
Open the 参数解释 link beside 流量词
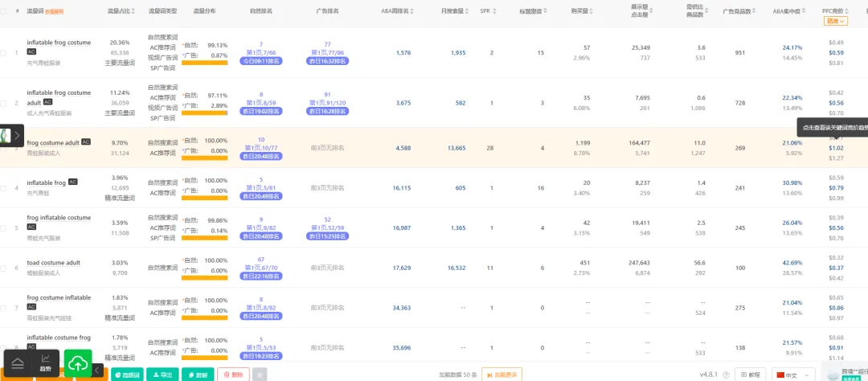pos(54,11)
